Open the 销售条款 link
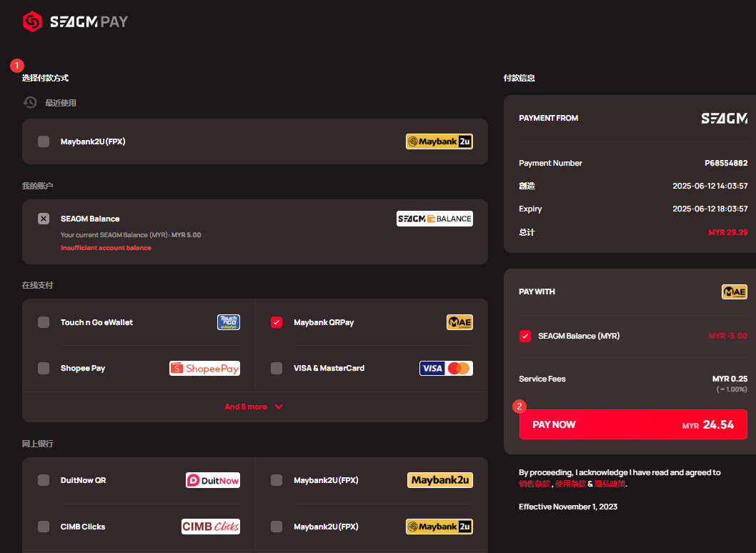 tap(534, 484)
